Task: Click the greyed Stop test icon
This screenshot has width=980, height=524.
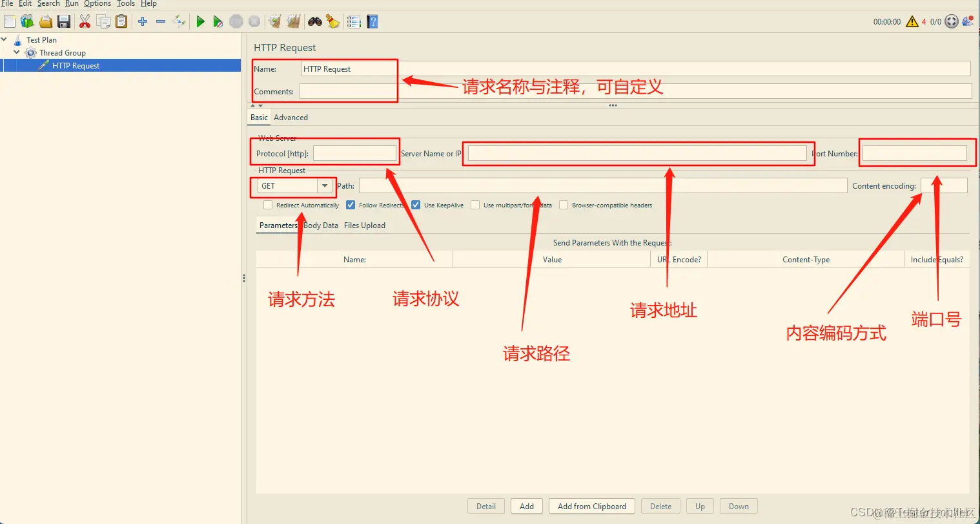Action: [236, 21]
